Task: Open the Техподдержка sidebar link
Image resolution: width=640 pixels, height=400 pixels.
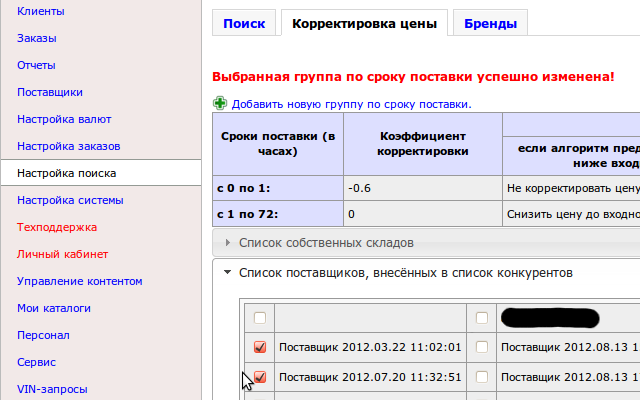Action: coord(57,227)
